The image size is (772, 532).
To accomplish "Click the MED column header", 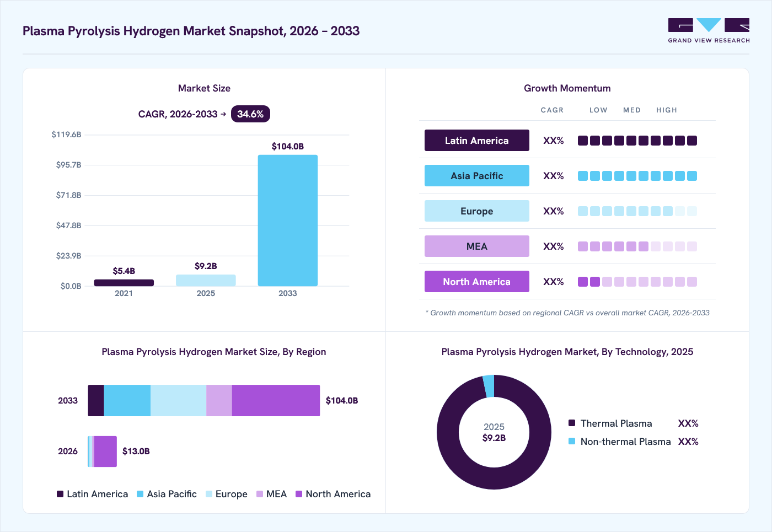I will [x=632, y=110].
